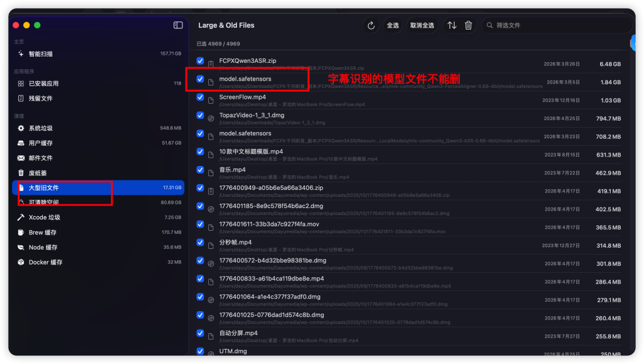Screen dimensions: 644x364
Task: Click the 取消全选 deselect all button
Action: pyautogui.click(x=422, y=25)
